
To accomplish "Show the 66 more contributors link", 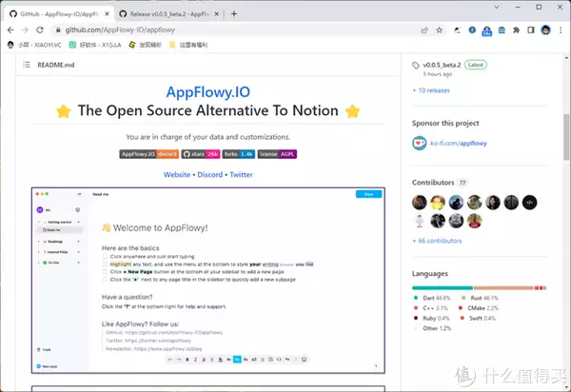I will 437,241.
